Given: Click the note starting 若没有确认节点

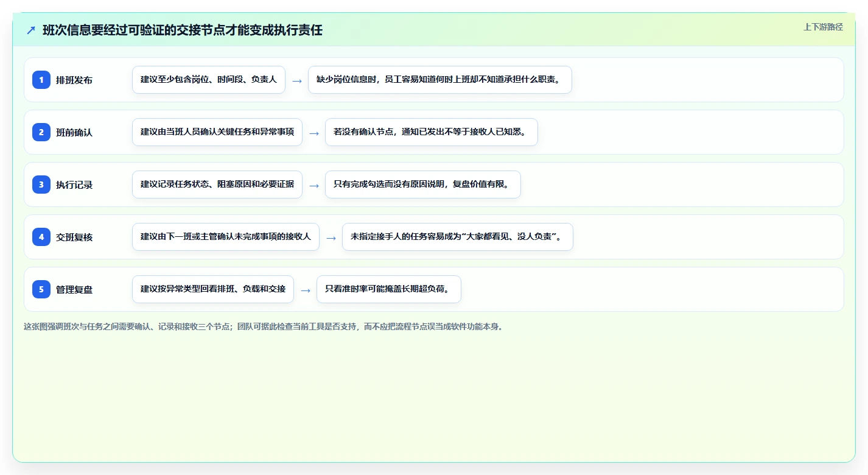Looking at the screenshot, I should coord(432,132).
